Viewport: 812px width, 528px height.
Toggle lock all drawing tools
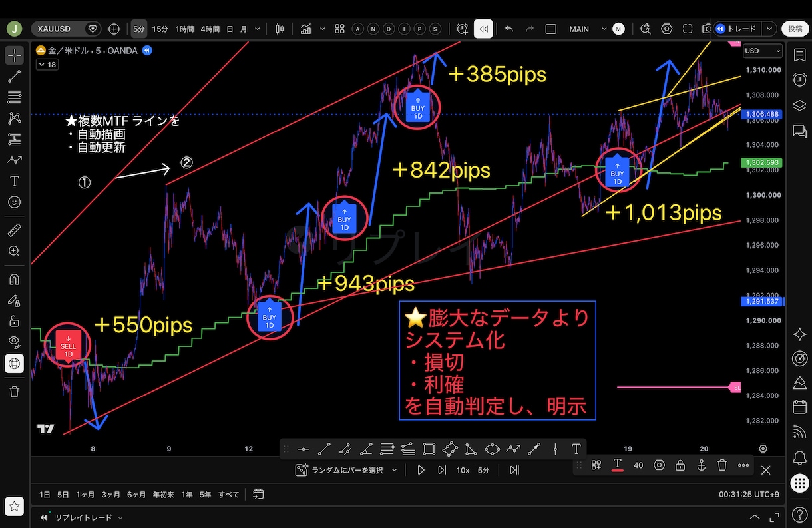coord(14,322)
